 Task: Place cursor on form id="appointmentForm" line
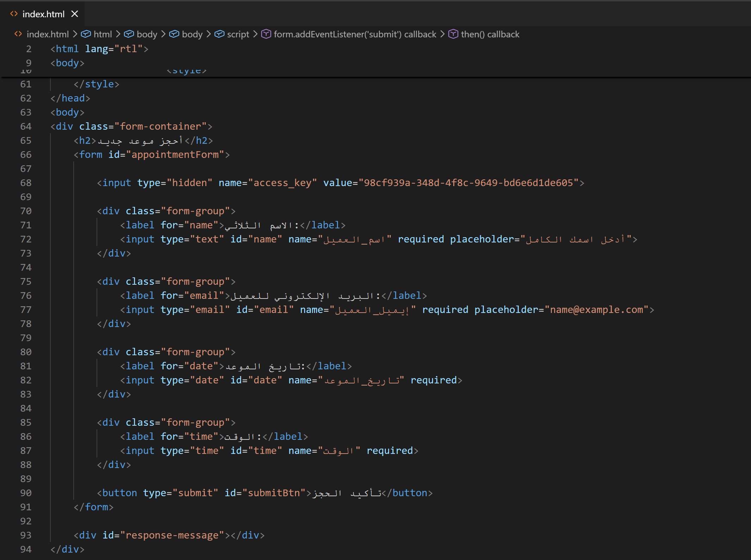(x=152, y=155)
